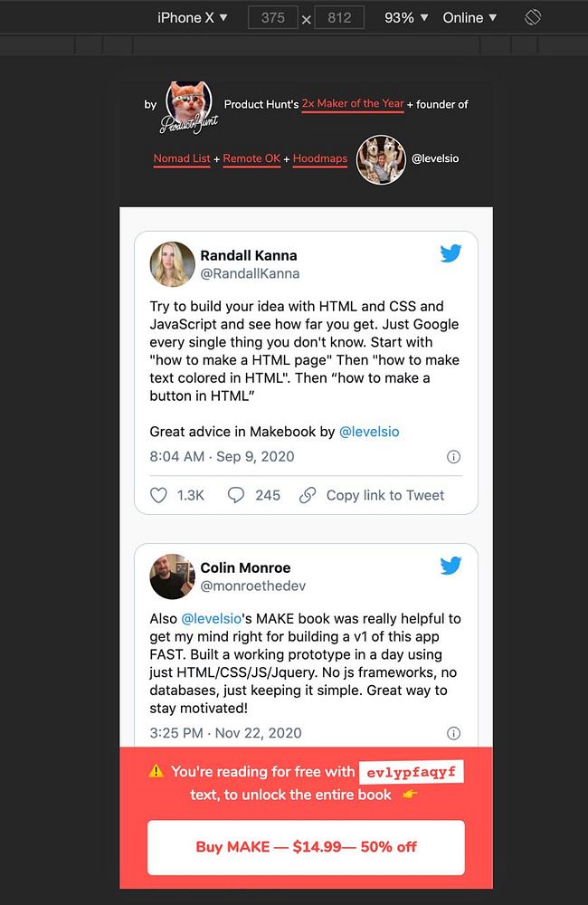Click Randall Kanna's profile photo

[x=173, y=264]
